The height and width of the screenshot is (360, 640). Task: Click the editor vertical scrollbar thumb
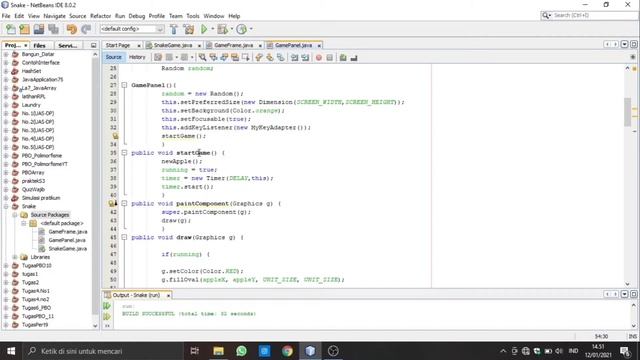627,112
